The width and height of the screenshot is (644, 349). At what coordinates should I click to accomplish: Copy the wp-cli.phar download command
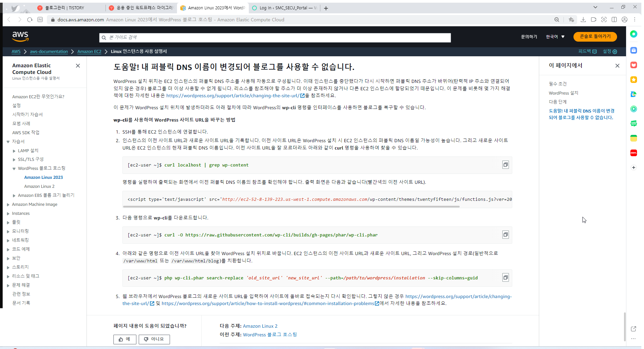(x=505, y=235)
